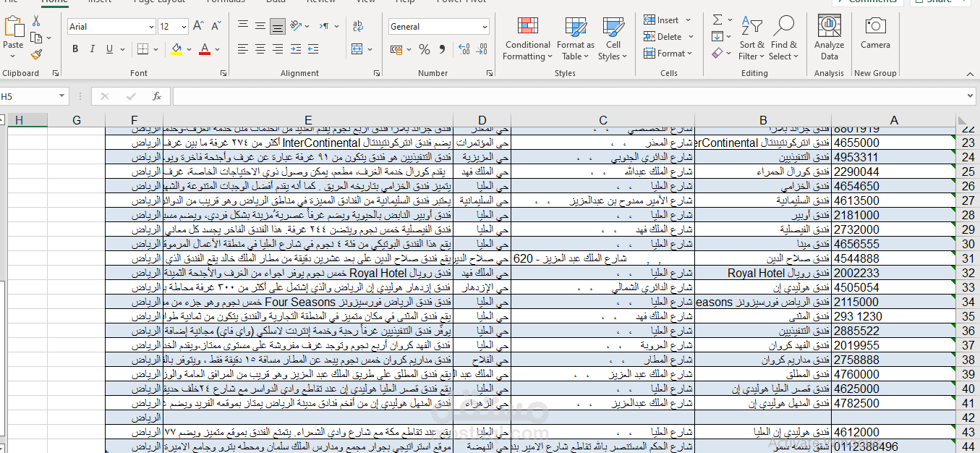Click the Camera tool
This screenshot has height=453, width=980.
[x=875, y=33]
